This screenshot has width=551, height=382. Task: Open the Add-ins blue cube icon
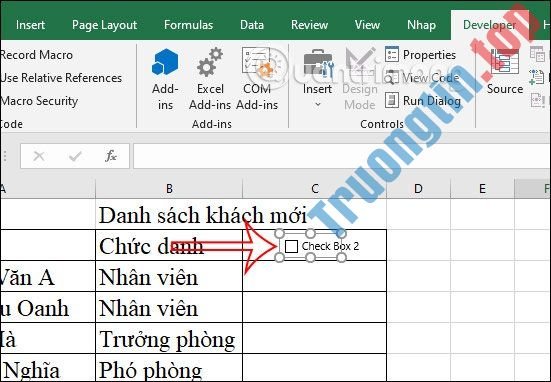tap(165, 62)
